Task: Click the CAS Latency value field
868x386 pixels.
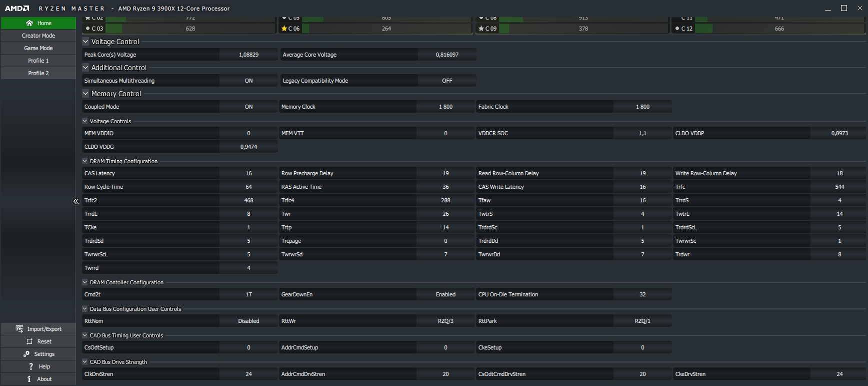Action: 248,173
